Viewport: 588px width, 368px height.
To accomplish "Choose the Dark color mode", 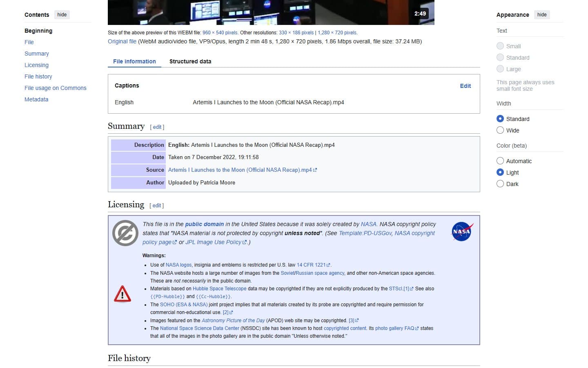I will 500,184.
